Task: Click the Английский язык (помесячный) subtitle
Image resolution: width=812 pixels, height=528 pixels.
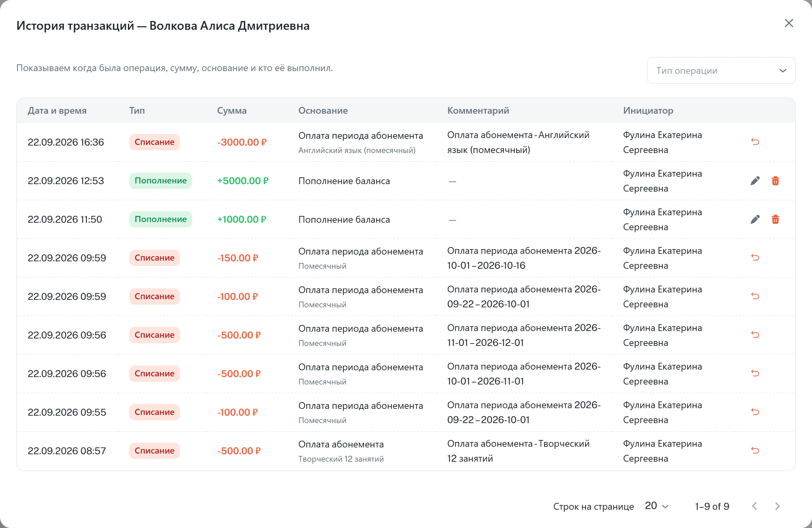Action: [357, 150]
